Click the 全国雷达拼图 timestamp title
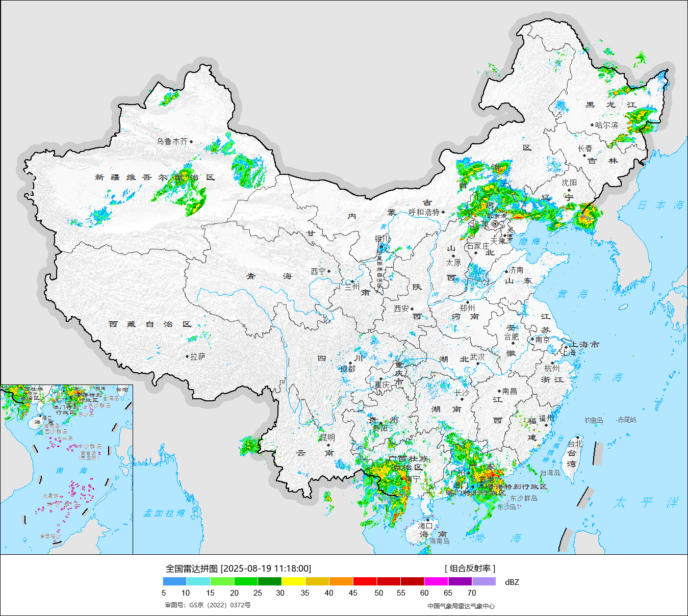688x616 pixels. [238, 569]
